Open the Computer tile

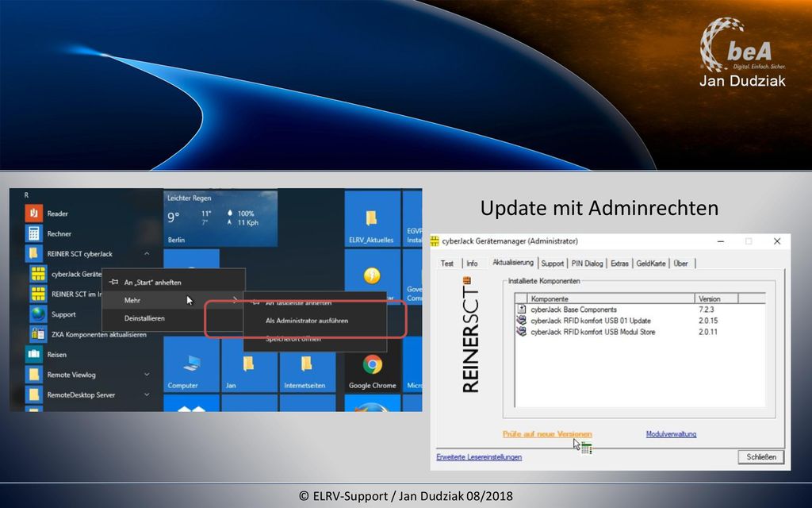coord(191,364)
